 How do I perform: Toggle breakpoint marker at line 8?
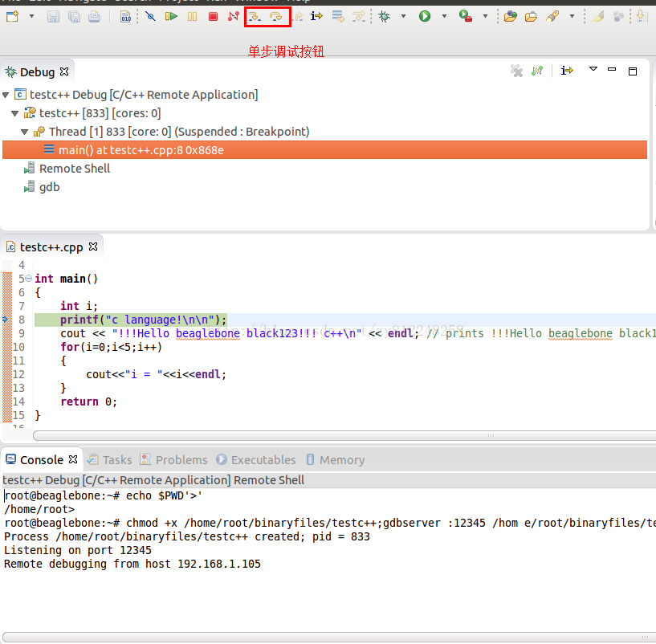[x=6, y=320]
